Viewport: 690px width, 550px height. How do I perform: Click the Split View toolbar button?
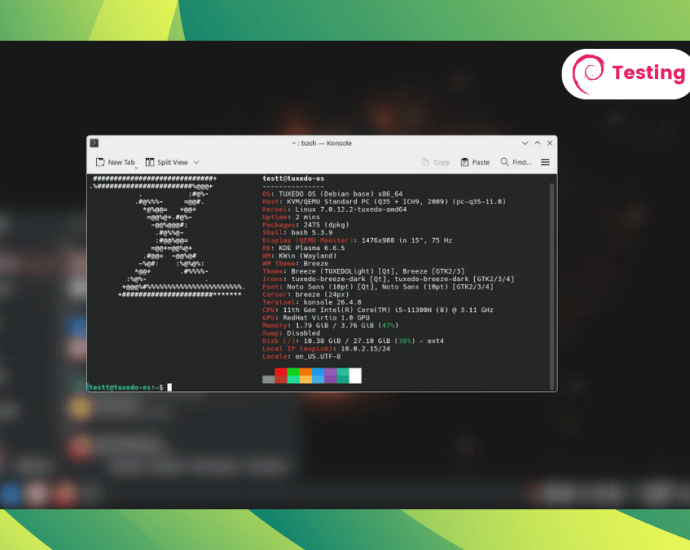(167, 162)
